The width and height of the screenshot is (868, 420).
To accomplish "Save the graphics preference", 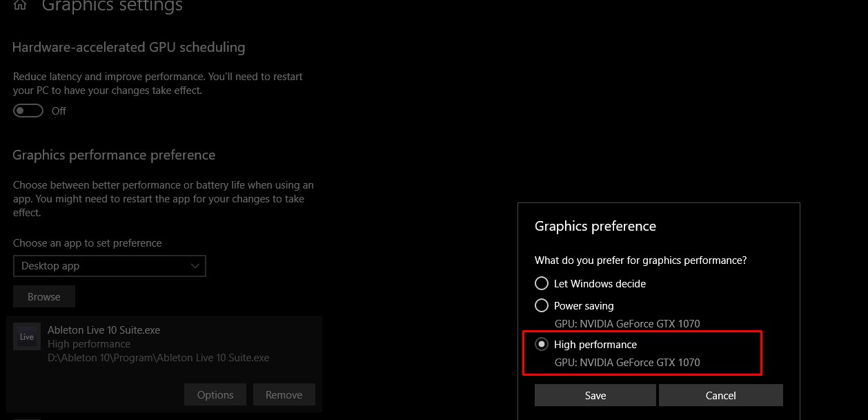I will click(x=595, y=395).
